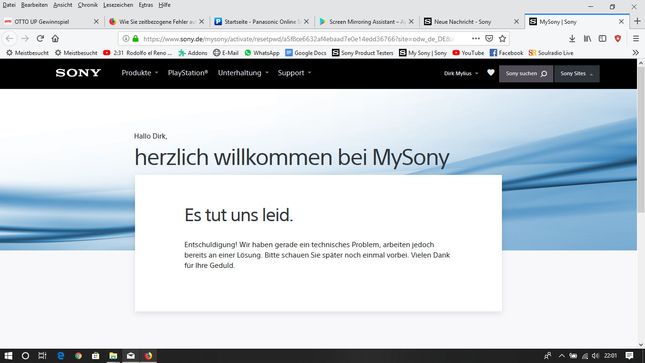Go back with the browser back arrow
645x363 pixels.
(x=9, y=39)
